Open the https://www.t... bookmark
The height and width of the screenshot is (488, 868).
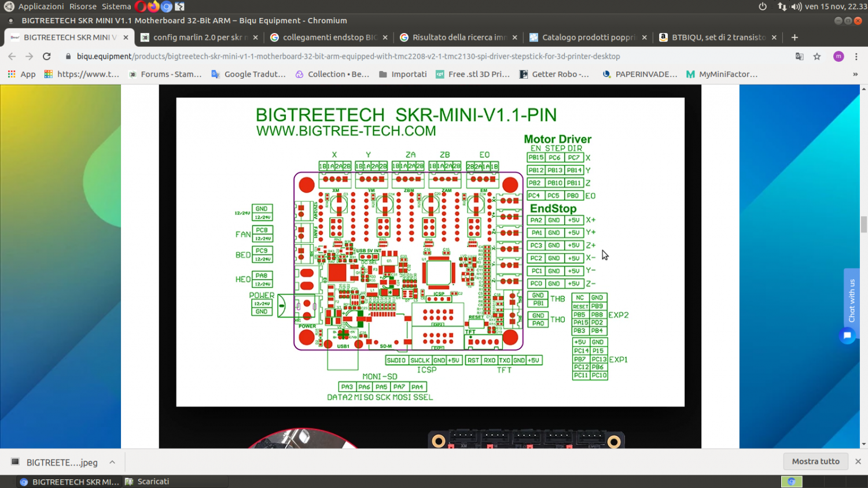tap(82, 74)
